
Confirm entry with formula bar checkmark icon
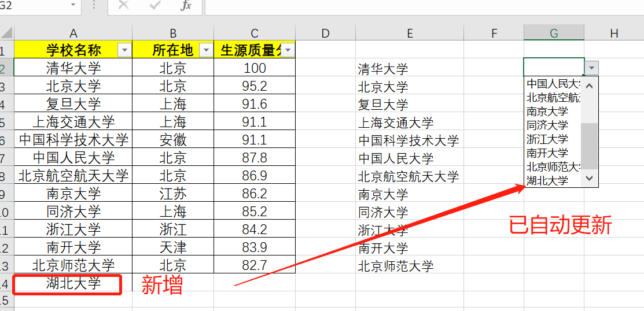point(155,5)
